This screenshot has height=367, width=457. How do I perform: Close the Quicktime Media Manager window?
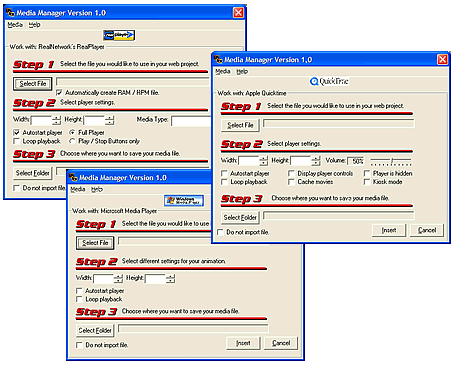coord(442,59)
